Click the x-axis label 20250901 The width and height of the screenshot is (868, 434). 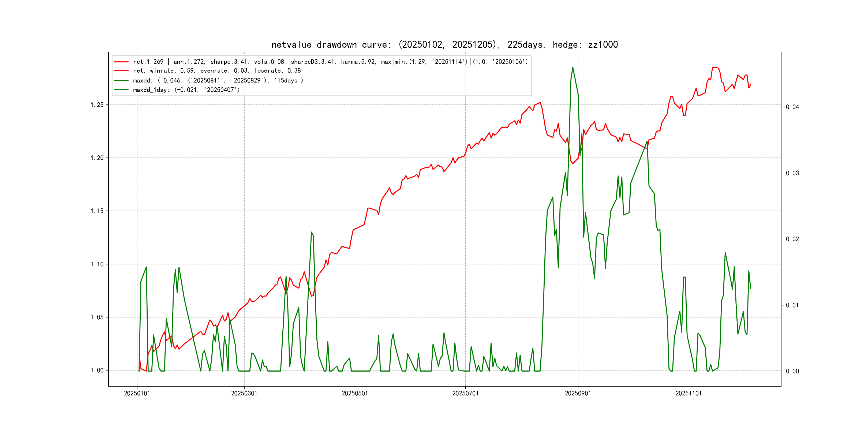click(578, 393)
